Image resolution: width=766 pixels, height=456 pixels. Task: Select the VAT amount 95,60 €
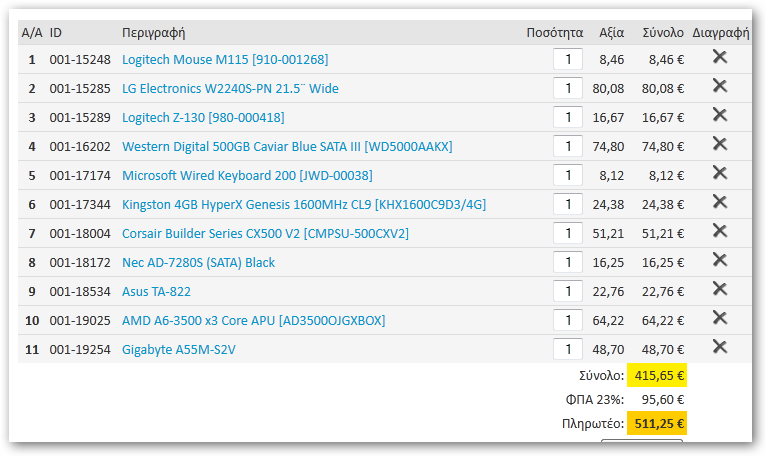[663, 400]
